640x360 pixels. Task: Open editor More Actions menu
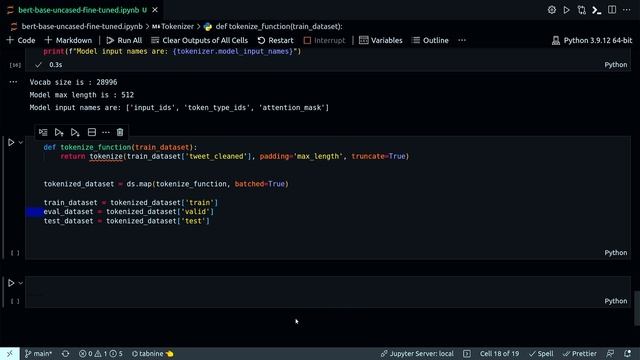point(627,10)
